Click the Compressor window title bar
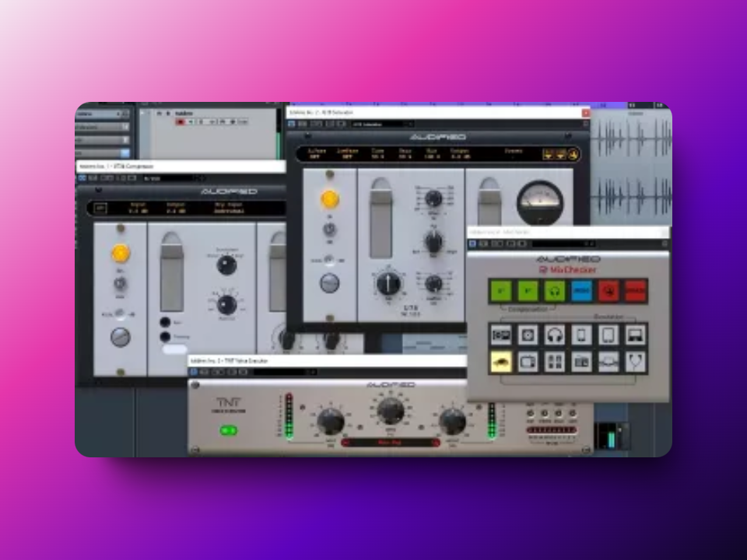 pyautogui.click(x=181, y=166)
